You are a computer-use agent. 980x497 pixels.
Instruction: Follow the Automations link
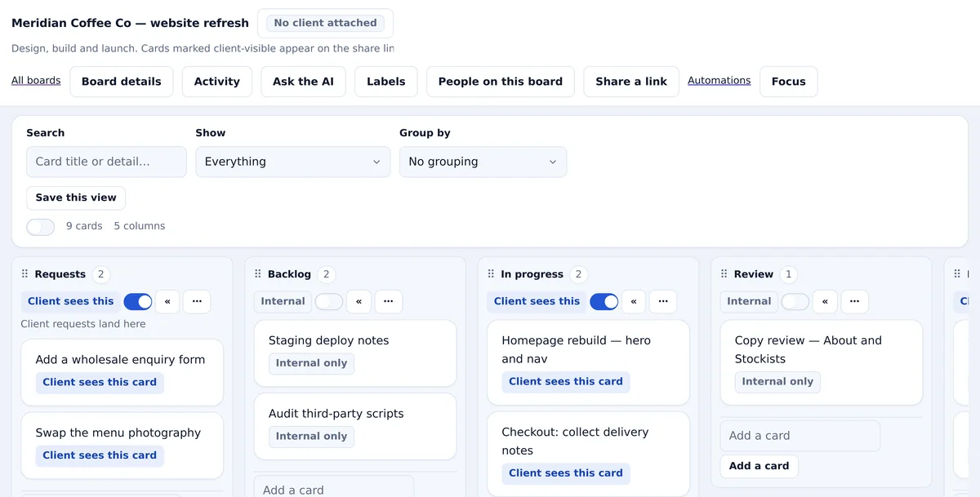click(719, 81)
